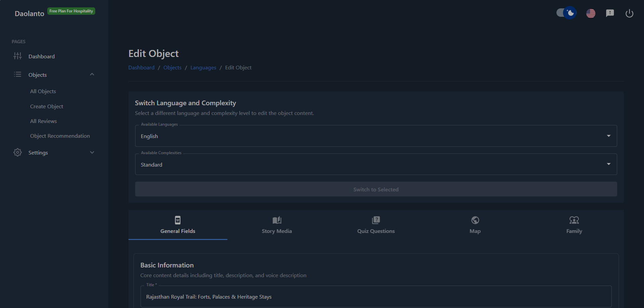Click the Settings gear icon in sidebar

click(x=17, y=152)
